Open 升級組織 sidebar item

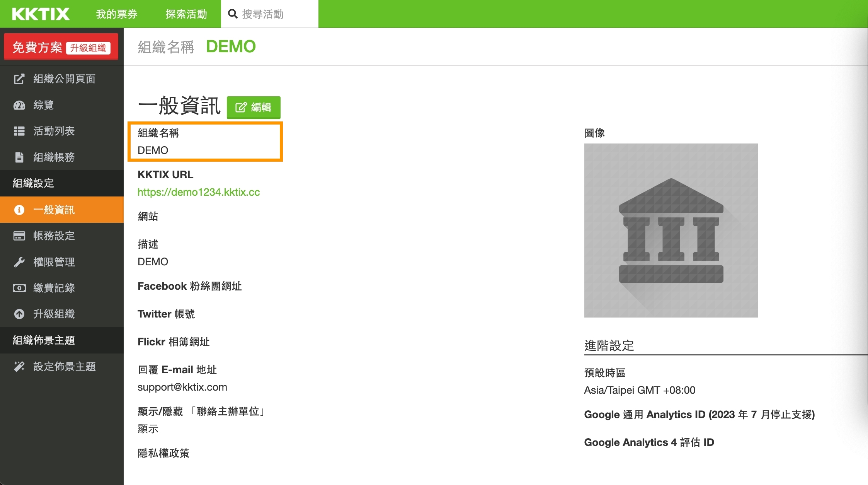[62, 314]
